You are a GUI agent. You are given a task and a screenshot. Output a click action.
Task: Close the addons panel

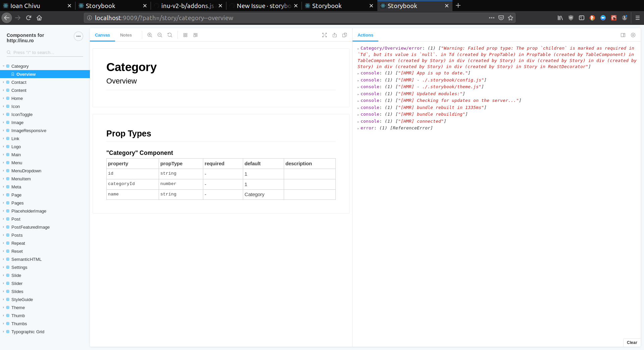(x=633, y=35)
